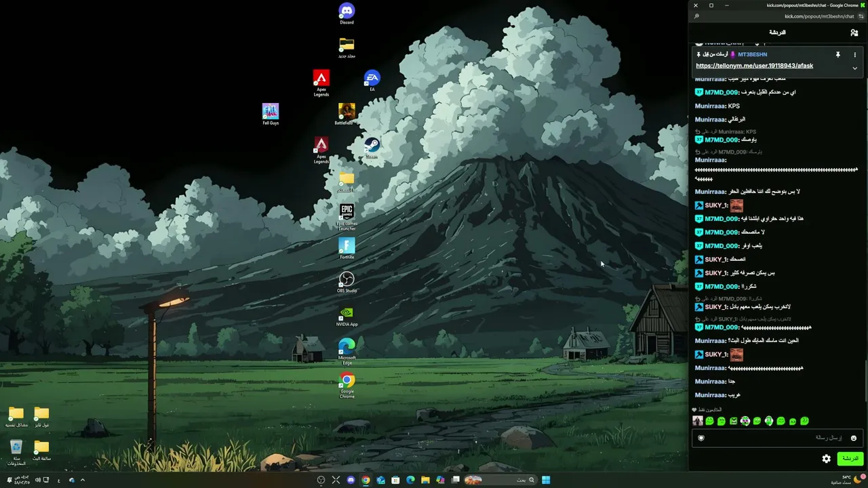Screen dimensions: 868x488
Task: Open the chat users list icon
Action: 854,33
